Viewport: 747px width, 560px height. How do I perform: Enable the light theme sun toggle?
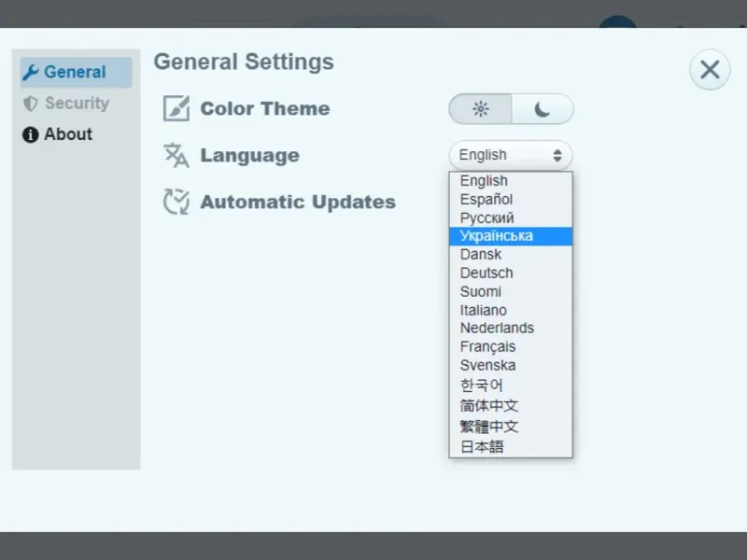click(x=481, y=108)
